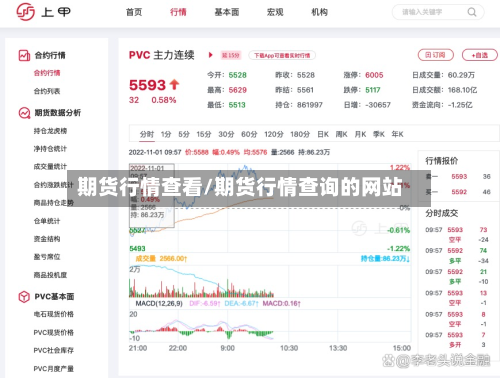Click the 21:00 time axis label
The image size is (500, 378).
(x=138, y=348)
